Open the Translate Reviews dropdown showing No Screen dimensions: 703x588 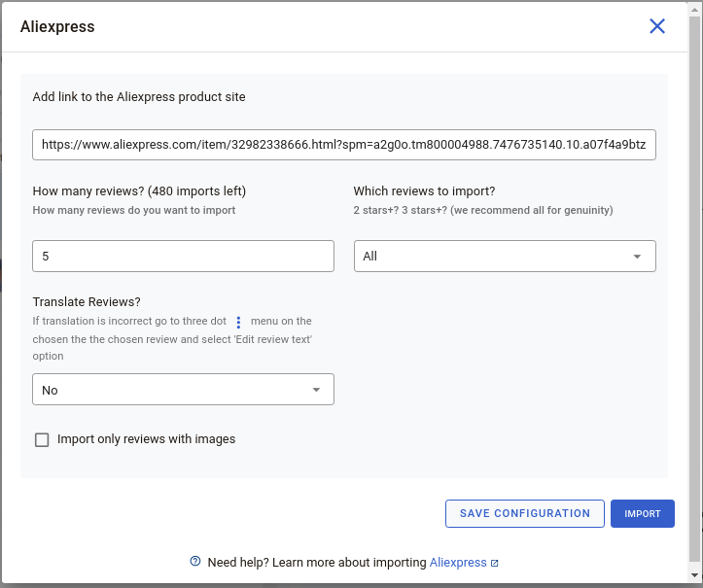click(x=183, y=390)
